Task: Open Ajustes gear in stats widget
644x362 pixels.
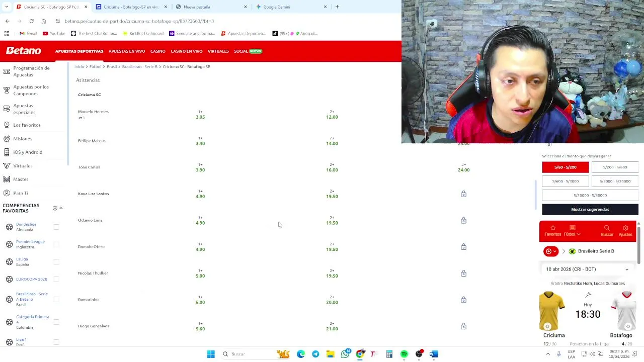Action: [625, 228]
